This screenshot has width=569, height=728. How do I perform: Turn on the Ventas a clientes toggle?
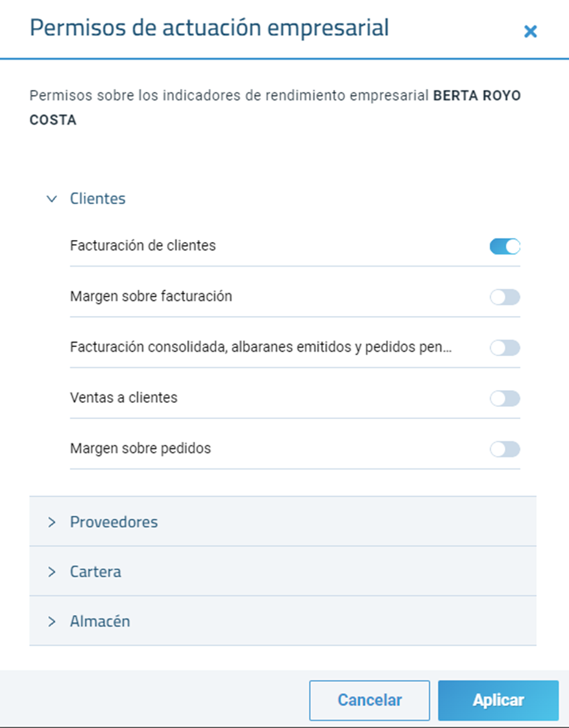click(505, 398)
